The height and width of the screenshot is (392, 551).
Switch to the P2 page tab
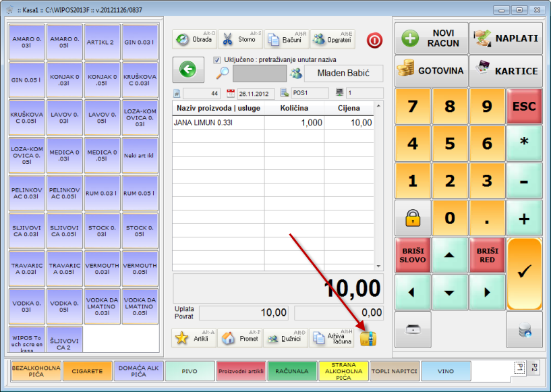coord(533,368)
